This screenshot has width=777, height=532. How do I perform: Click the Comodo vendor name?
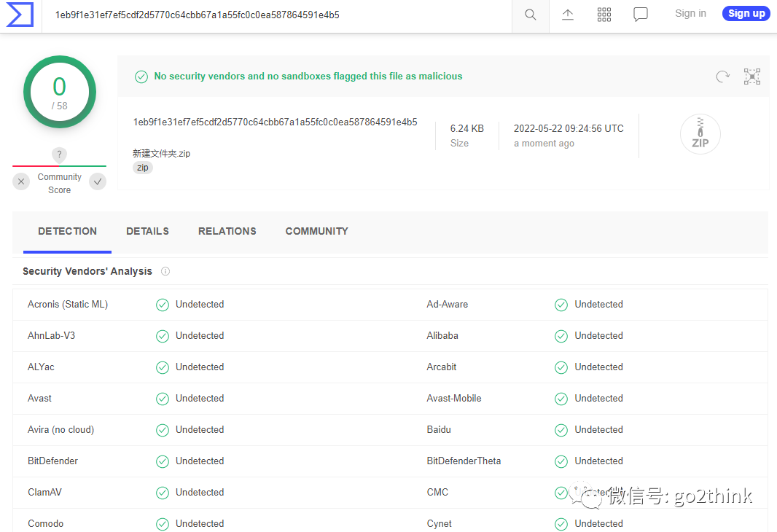(46, 523)
